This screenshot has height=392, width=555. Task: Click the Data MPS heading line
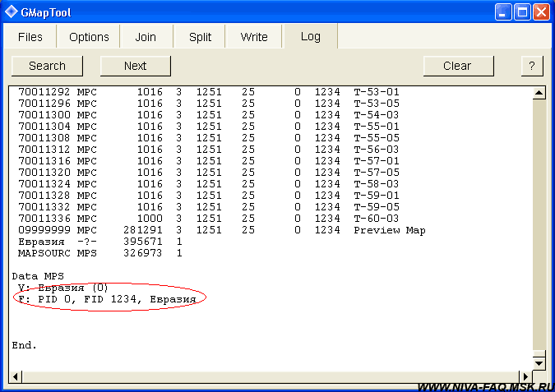[x=38, y=276]
